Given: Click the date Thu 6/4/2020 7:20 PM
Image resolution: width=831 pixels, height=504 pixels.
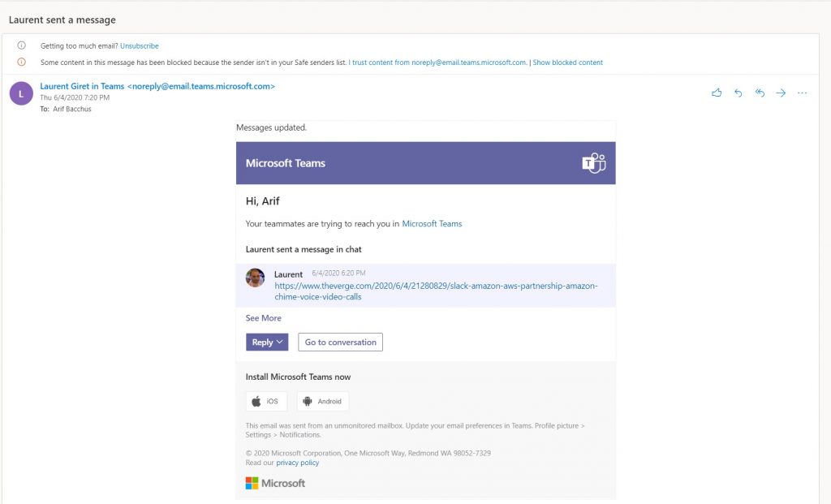Looking at the screenshot, I should (x=75, y=97).
